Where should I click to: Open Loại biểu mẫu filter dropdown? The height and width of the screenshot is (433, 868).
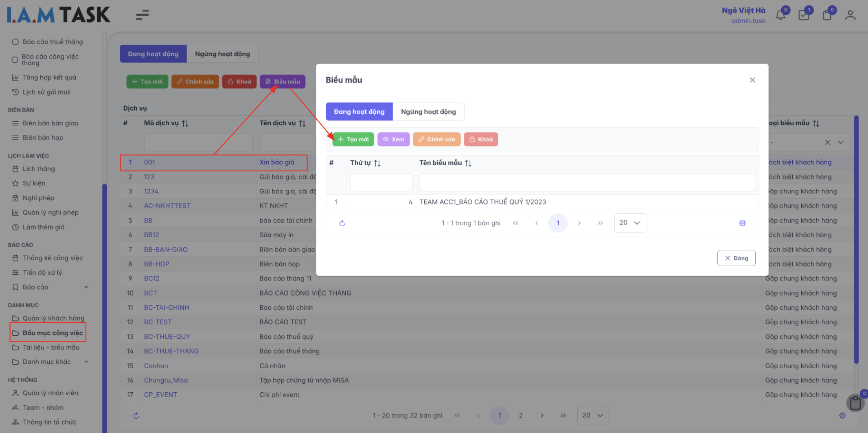[x=840, y=142]
